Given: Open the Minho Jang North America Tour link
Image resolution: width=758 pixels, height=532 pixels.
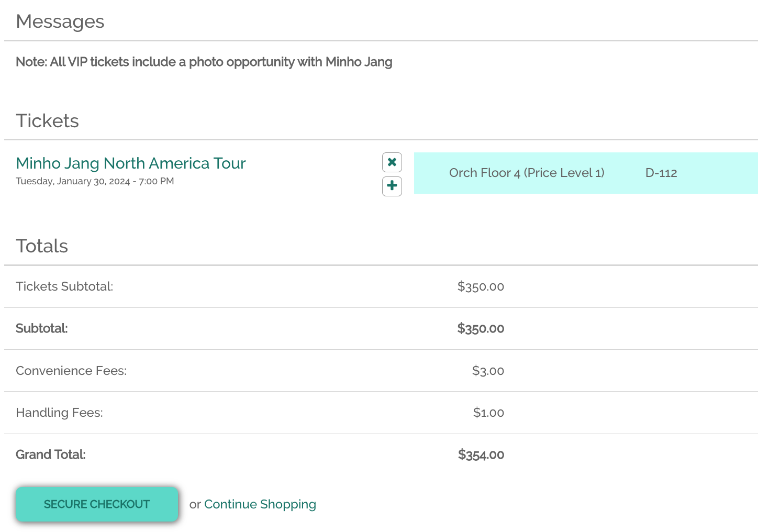Looking at the screenshot, I should (131, 163).
